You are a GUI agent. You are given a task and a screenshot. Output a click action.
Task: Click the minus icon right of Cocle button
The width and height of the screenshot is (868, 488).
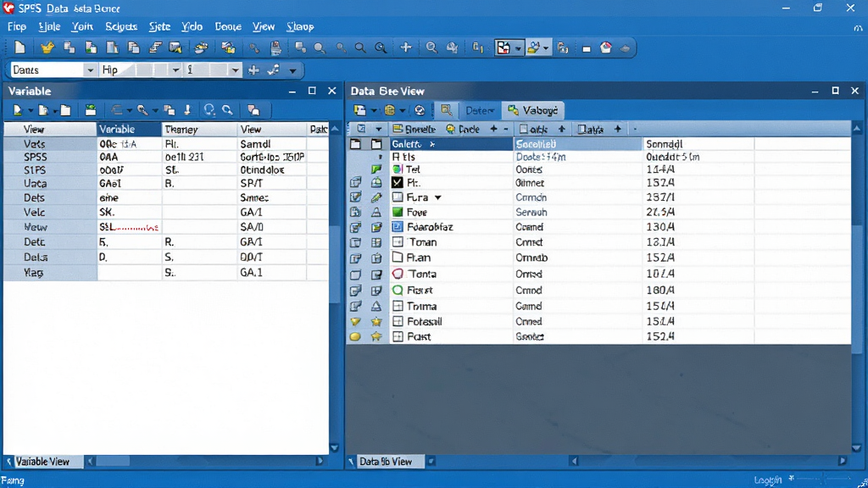pos(506,129)
